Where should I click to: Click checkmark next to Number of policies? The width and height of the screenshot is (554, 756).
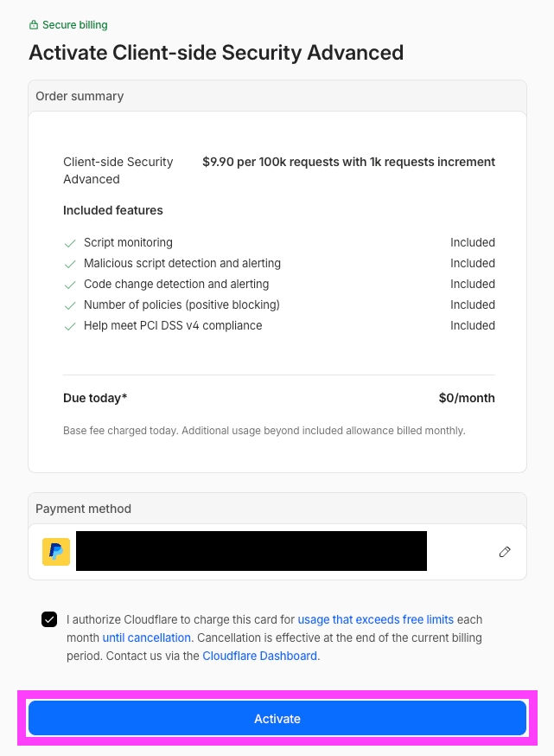coord(70,305)
